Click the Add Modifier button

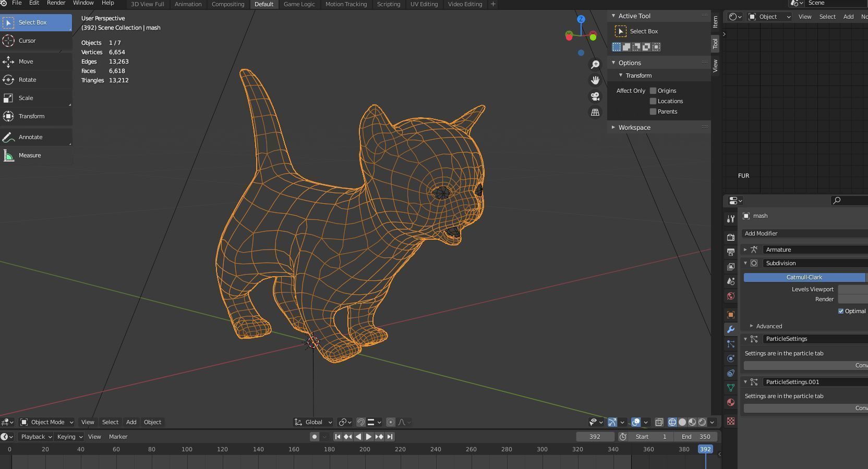805,233
